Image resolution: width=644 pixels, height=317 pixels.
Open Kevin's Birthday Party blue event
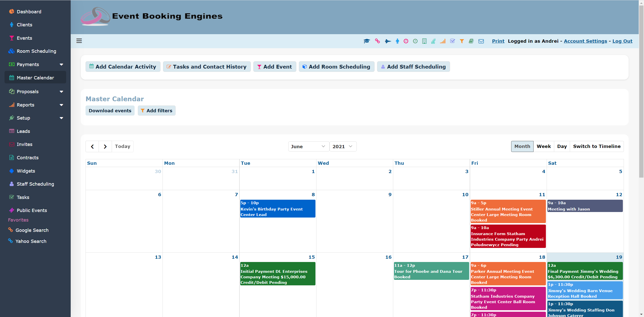pos(277,209)
